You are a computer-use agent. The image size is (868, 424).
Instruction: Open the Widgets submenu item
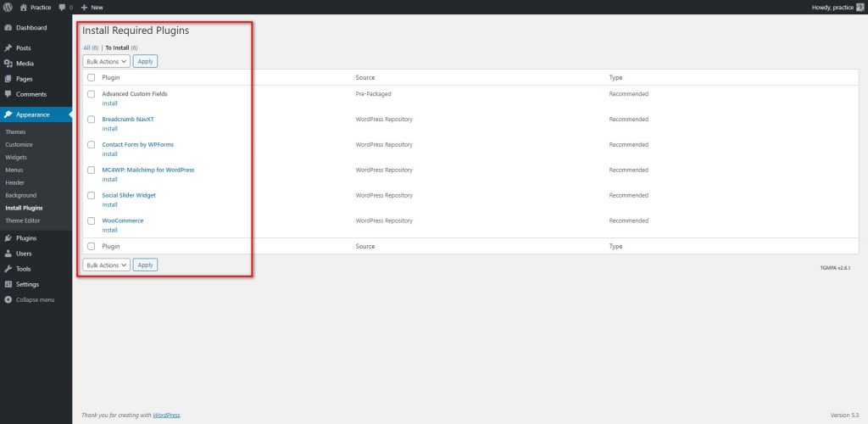tap(16, 157)
